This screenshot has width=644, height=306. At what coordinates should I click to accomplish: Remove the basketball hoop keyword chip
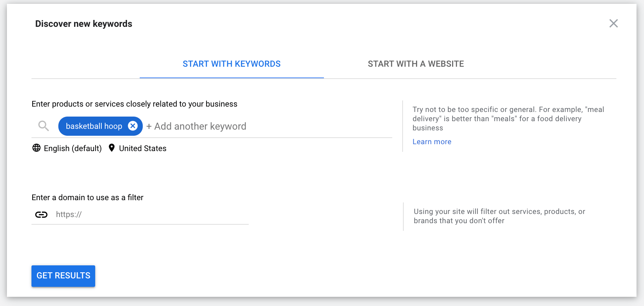pos(133,126)
